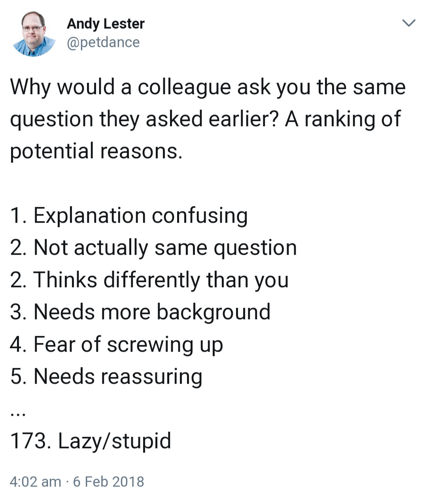Select the "3. Needs more background" line
This screenshot has height=504, width=427.
click(140, 312)
